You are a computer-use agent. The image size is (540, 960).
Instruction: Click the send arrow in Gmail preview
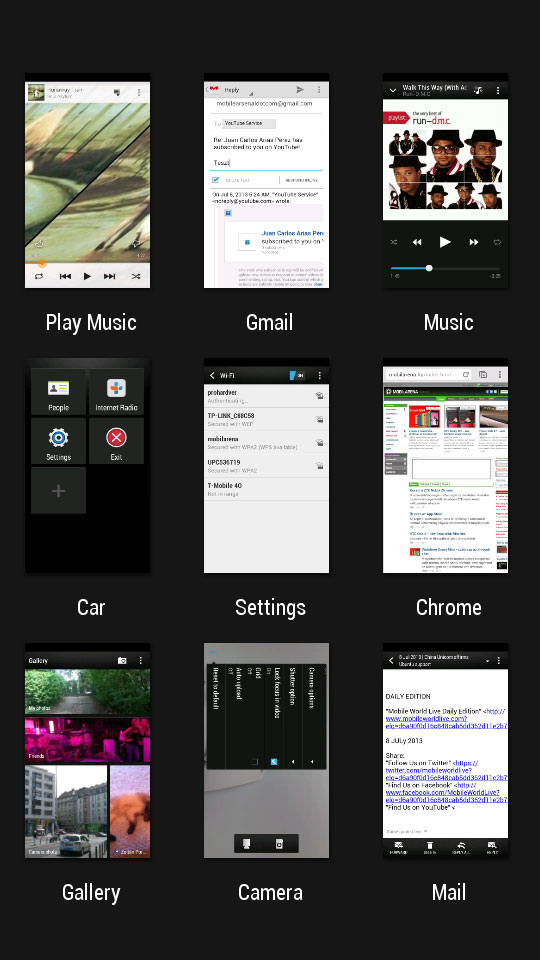click(x=300, y=89)
